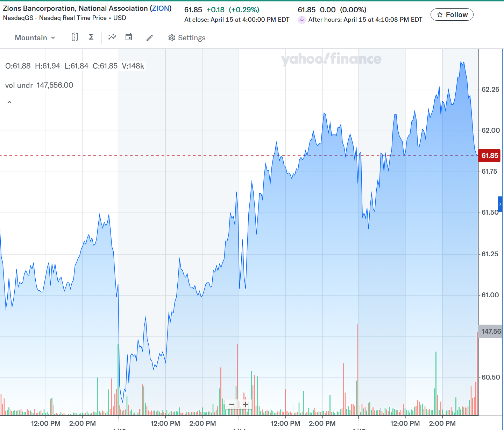Click the 147,556.00 volume value
The width and height of the screenshot is (504, 430).
pos(55,85)
